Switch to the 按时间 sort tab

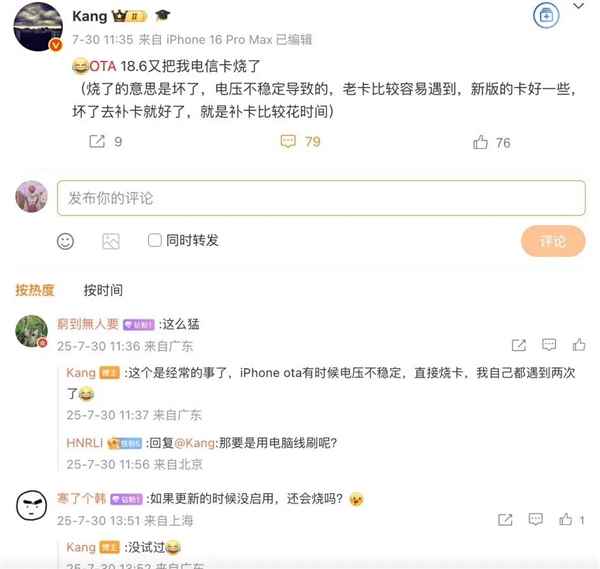click(103, 290)
